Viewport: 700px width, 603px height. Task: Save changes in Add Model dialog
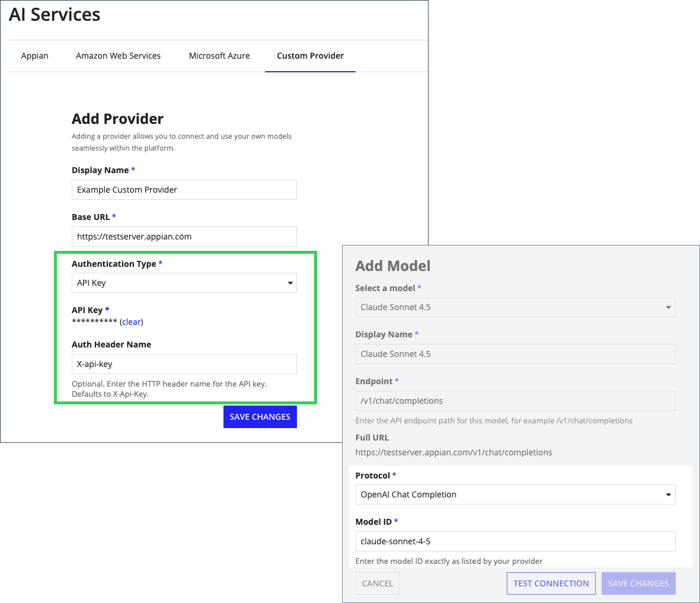(638, 583)
